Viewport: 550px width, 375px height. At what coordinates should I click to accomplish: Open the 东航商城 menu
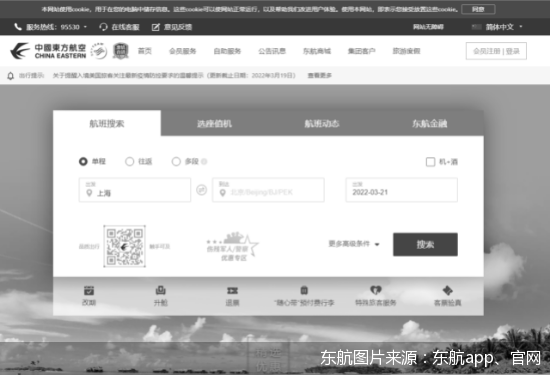pyautogui.click(x=317, y=51)
